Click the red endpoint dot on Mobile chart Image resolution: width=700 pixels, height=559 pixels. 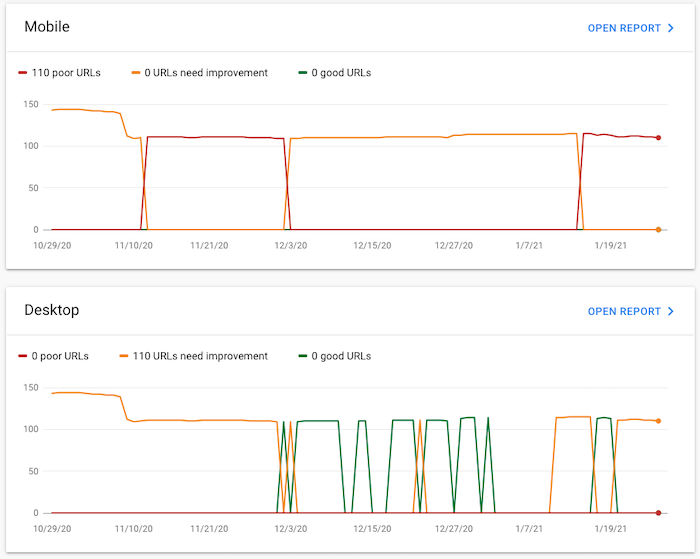pyautogui.click(x=658, y=138)
